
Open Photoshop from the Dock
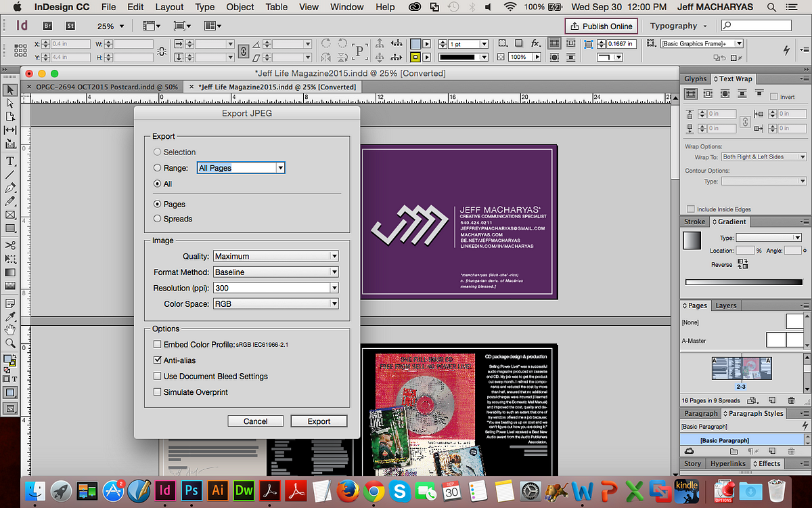(191, 490)
